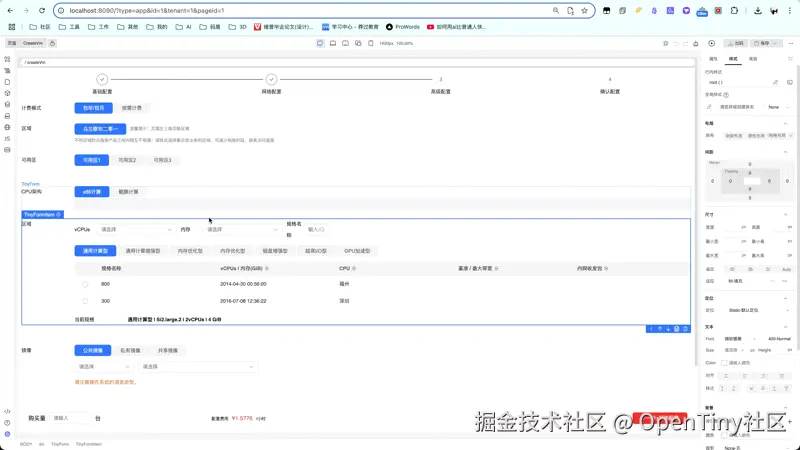
Task: Open the 内存 select dropdown
Action: click(x=242, y=230)
